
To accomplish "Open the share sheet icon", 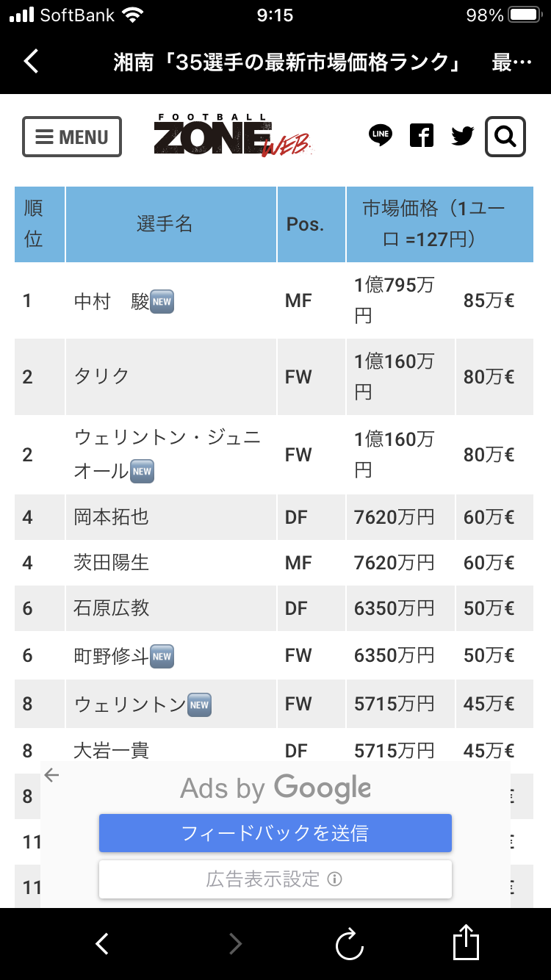I will click(466, 943).
